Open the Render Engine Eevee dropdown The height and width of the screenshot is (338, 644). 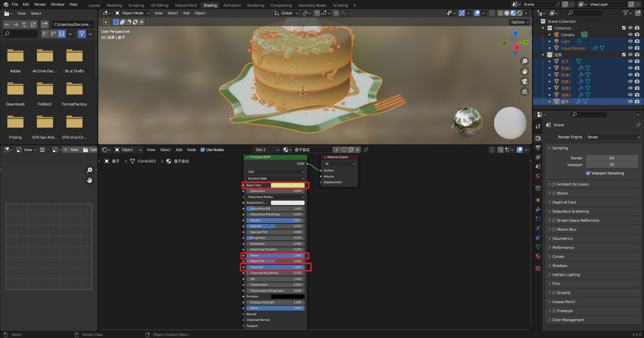(x=613, y=137)
